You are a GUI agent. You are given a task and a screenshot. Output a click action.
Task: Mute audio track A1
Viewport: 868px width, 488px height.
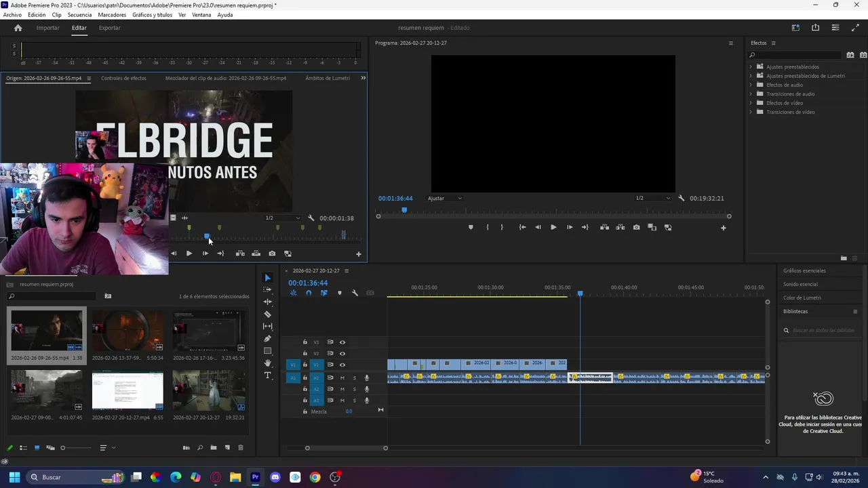[x=342, y=378]
